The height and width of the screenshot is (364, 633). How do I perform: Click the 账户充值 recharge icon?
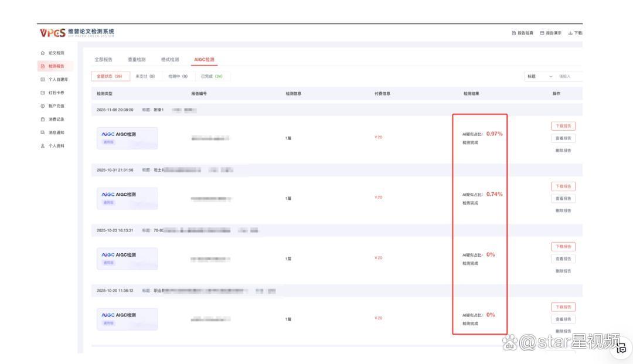click(42, 106)
